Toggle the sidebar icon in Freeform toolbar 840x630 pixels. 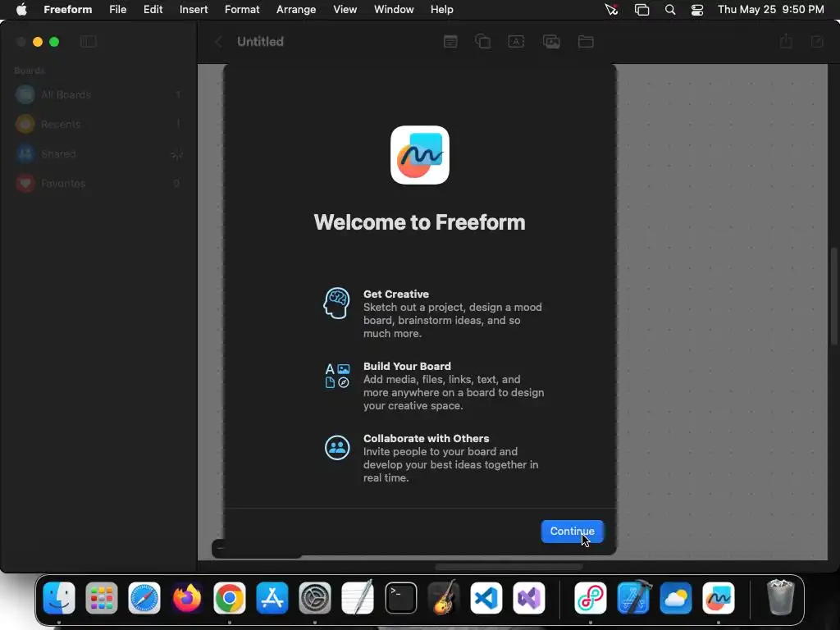pos(89,42)
